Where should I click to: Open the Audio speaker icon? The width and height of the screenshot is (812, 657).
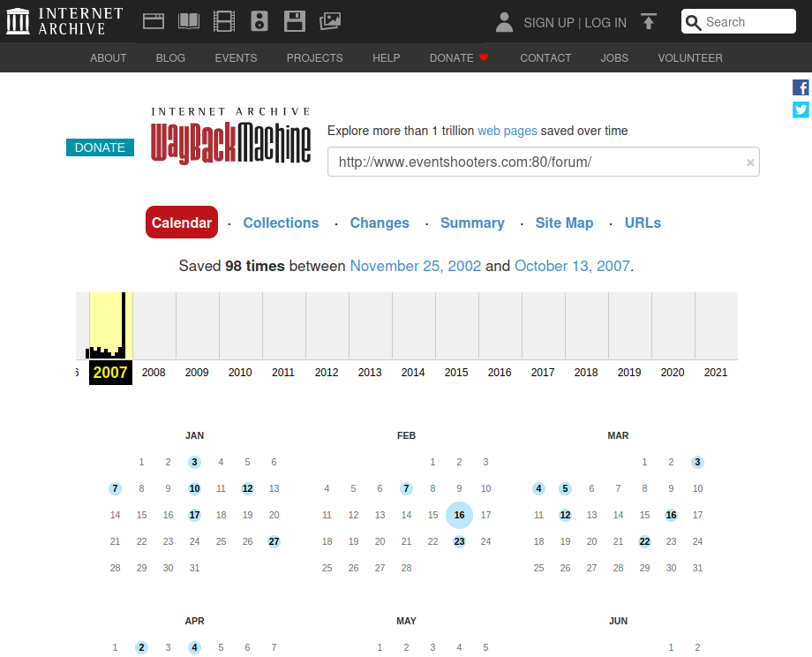point(259,22)
